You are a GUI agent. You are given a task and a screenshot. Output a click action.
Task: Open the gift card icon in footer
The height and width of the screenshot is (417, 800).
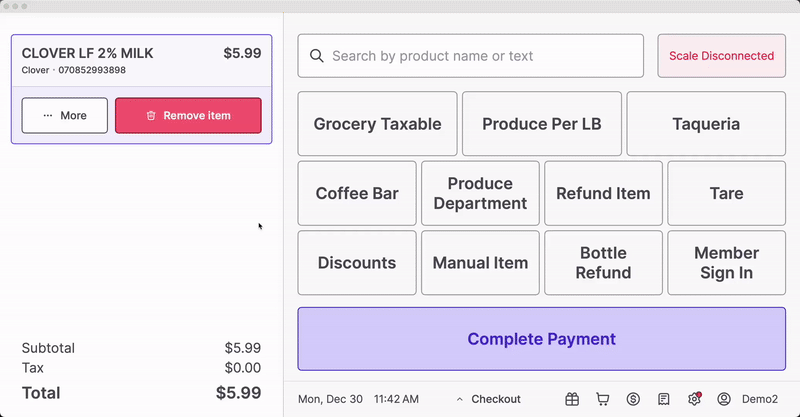[572, 399]
